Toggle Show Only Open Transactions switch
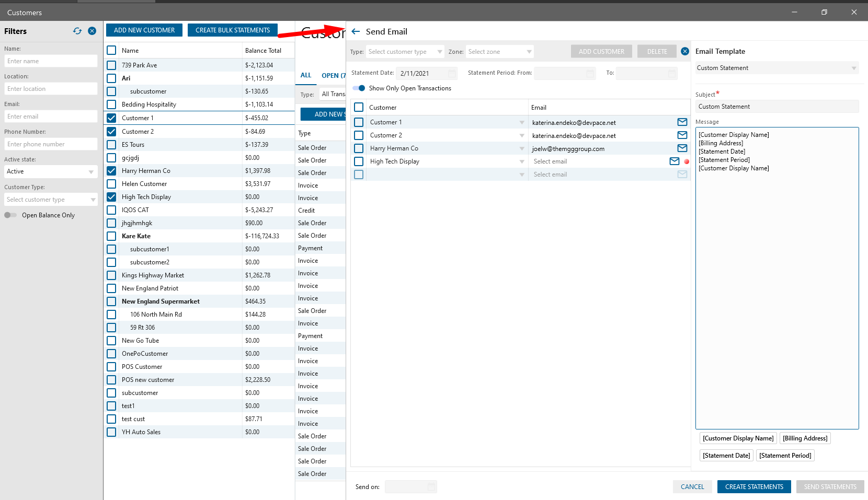This screenshot has height=500, width=868. (x=359, y=88)
